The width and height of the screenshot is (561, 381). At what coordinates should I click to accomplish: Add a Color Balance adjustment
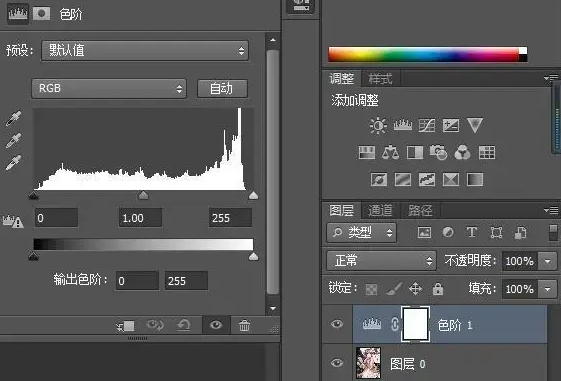[x=390, y=153]
